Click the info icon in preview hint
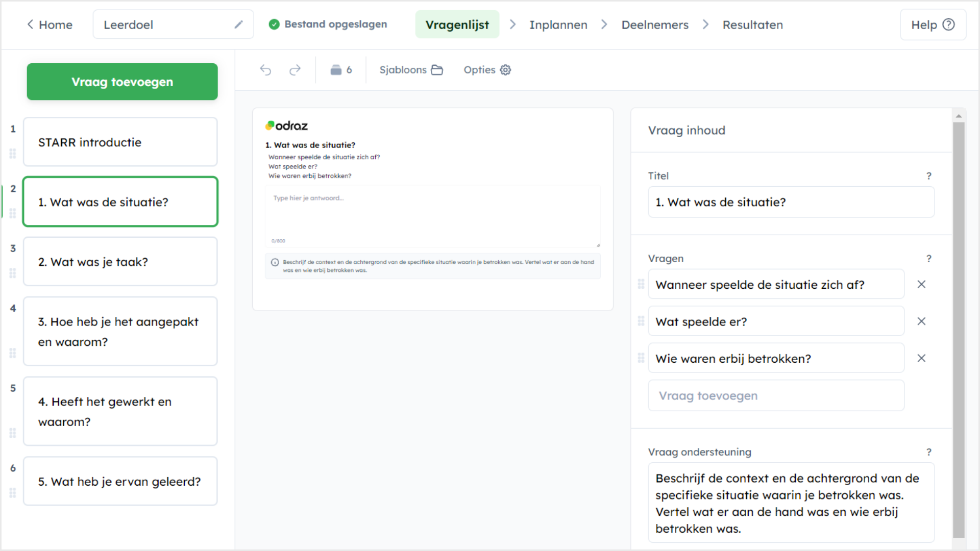 pyautogui.click(x=275, y=262)
